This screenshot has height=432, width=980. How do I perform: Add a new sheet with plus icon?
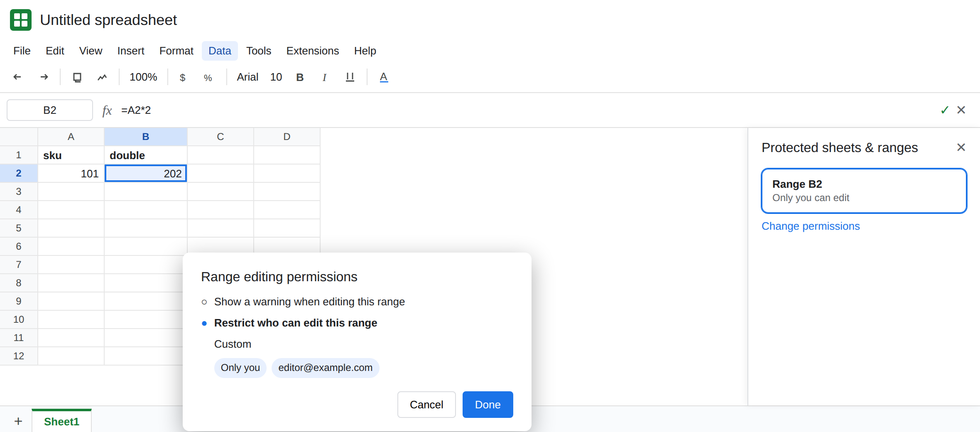coord(18,421)
